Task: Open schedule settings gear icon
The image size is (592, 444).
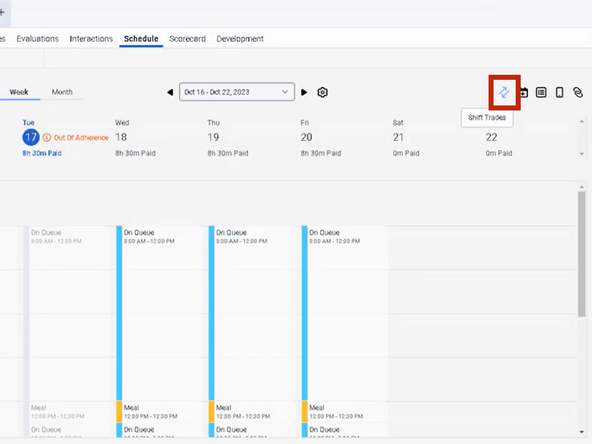Action: 322,92
